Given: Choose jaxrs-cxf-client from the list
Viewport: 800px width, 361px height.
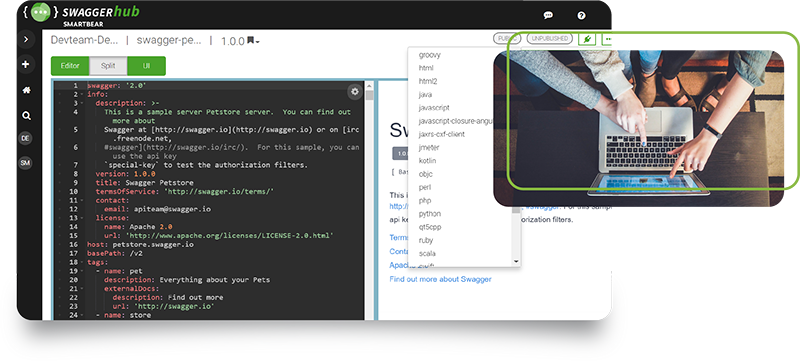Looking at the screenshot, I should pyautogui.click(x=442, y=134).
